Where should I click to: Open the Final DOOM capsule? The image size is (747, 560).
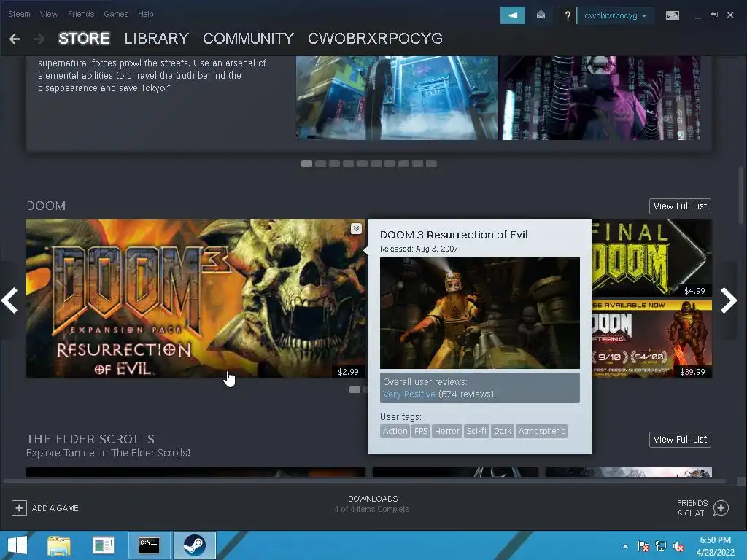click(x=651, y=258)
